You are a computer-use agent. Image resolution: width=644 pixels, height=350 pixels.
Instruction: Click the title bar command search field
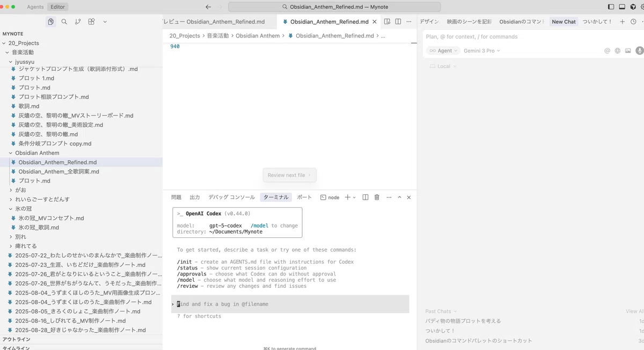pyautogui.click(x=334, y=7)
